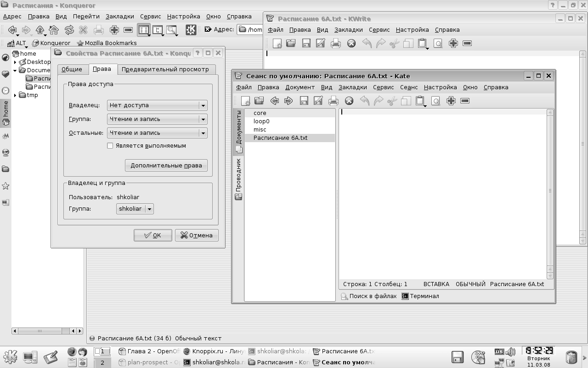Click Back arrow in Konqueror toolbar
The width and height of the screenshot is (588, 368).
(12, 30)
